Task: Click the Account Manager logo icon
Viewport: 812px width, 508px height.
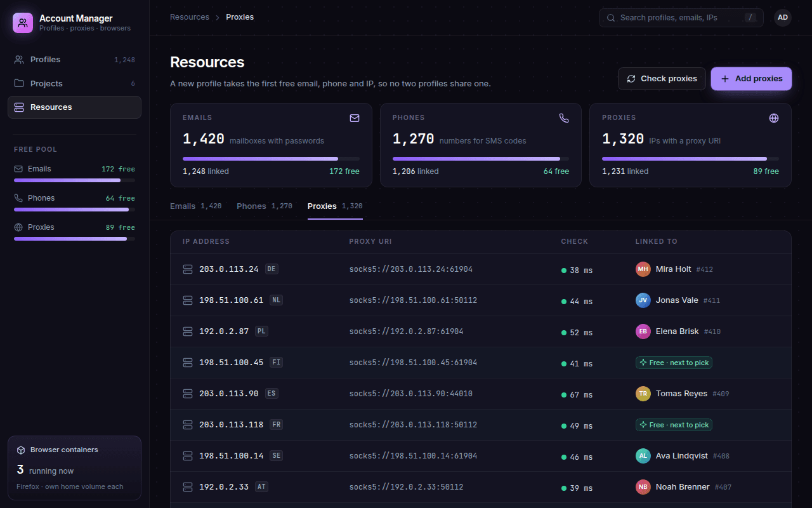Action: [23, 23]
